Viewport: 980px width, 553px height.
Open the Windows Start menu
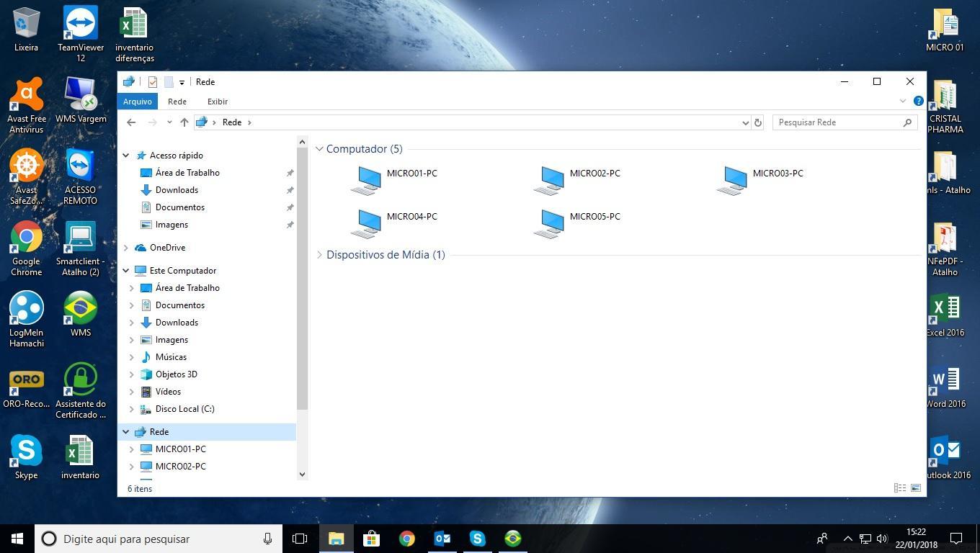coord(17,539)
